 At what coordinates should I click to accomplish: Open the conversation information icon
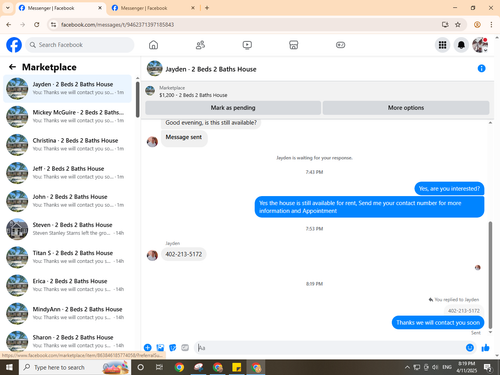click(481, 68)
